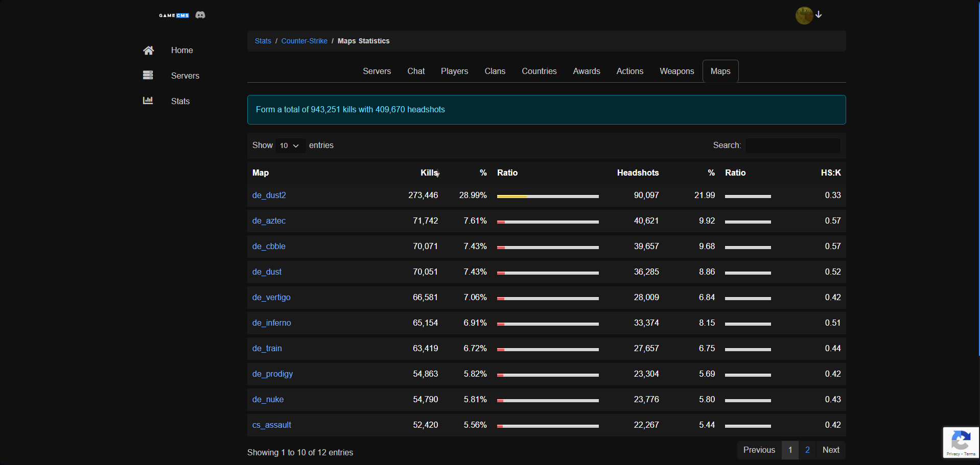Click the 90,097 headshots value

point(646,195)
